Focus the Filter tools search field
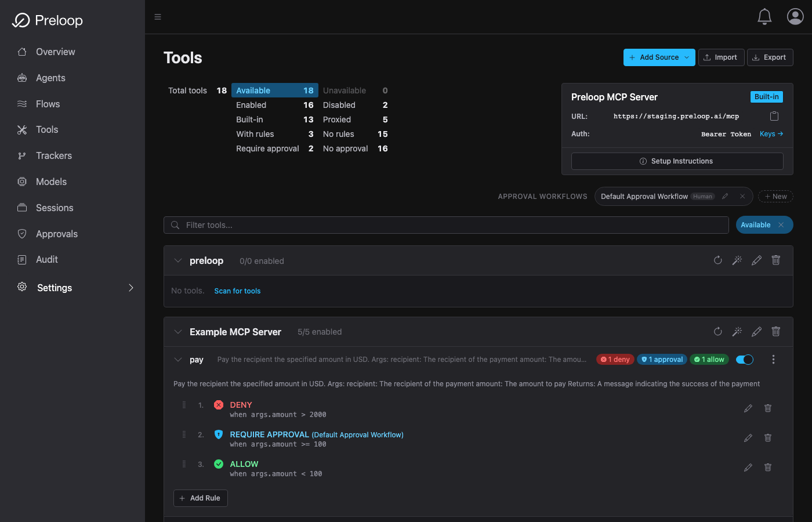 (446, 225)
